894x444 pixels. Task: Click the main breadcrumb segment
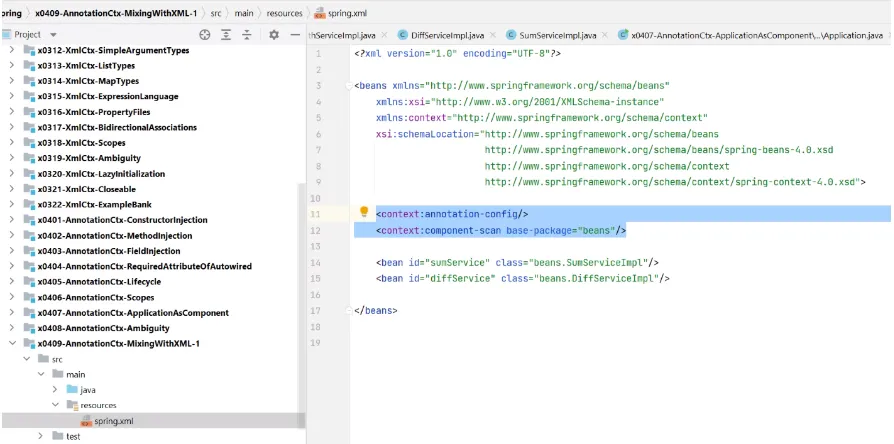pyautogui.click(x=244, y=13)
